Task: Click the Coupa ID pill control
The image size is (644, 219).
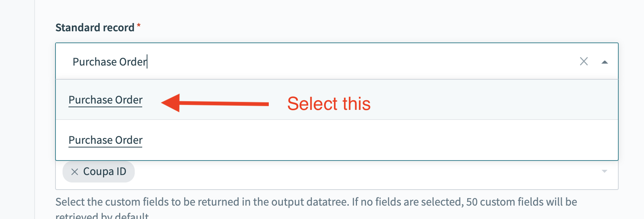Action: pos(98,172)
